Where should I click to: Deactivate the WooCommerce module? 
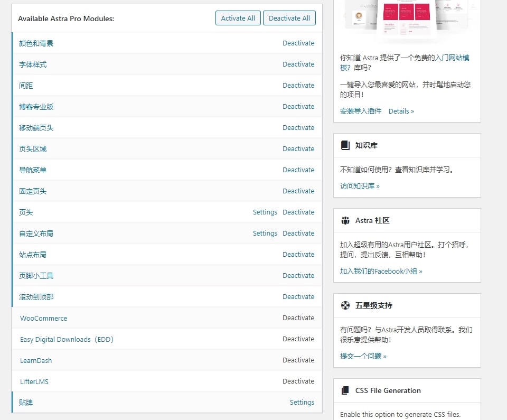pyautogui.click(x=298, y=318)
